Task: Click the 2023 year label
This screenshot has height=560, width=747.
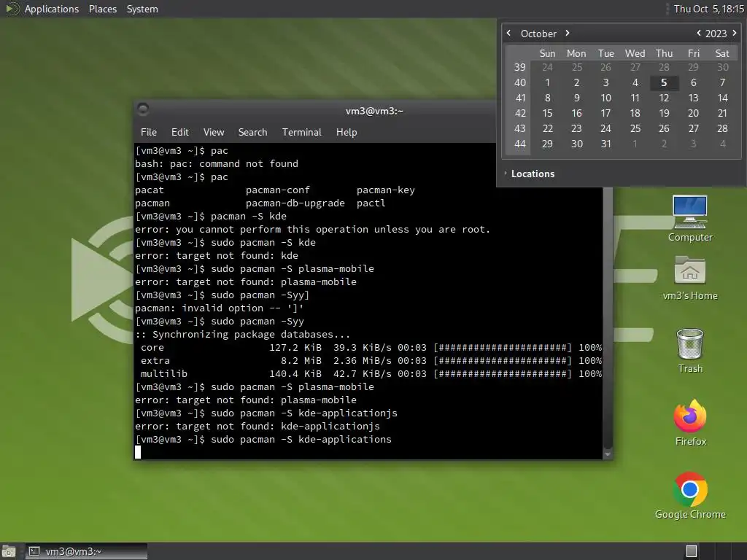Action: [x=716, y=34]
